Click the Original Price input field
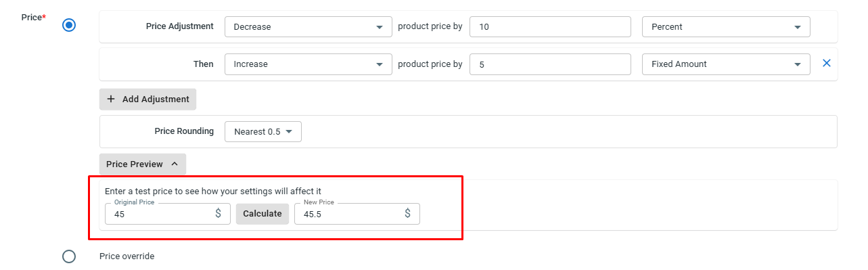 pos(168,213)
